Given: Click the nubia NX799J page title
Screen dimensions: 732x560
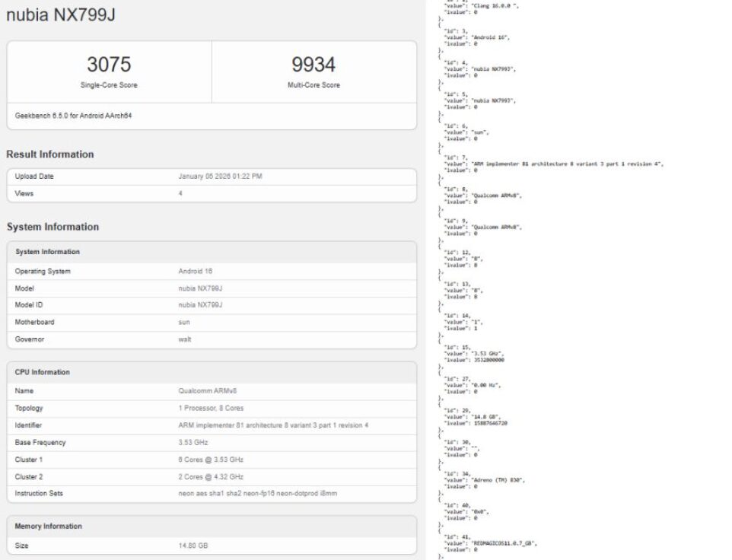Looking at the screenshot, I should 62,15.
